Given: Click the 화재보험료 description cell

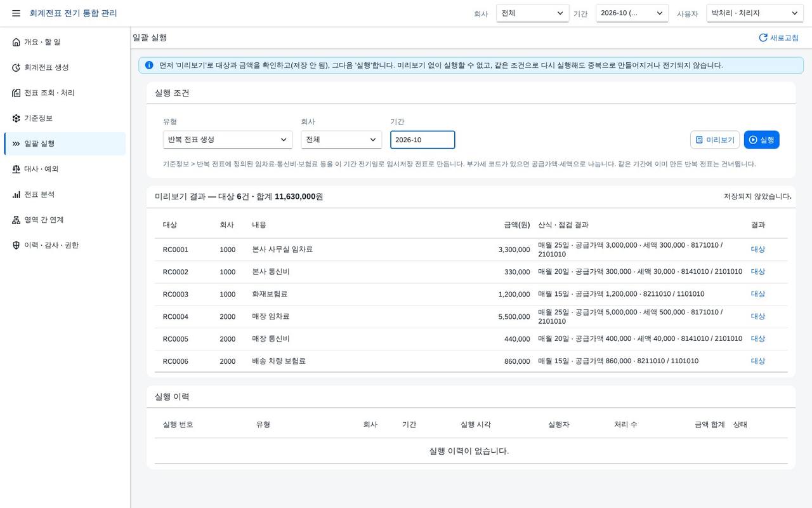Looking at the screenshot, I should tap(270, 294).
